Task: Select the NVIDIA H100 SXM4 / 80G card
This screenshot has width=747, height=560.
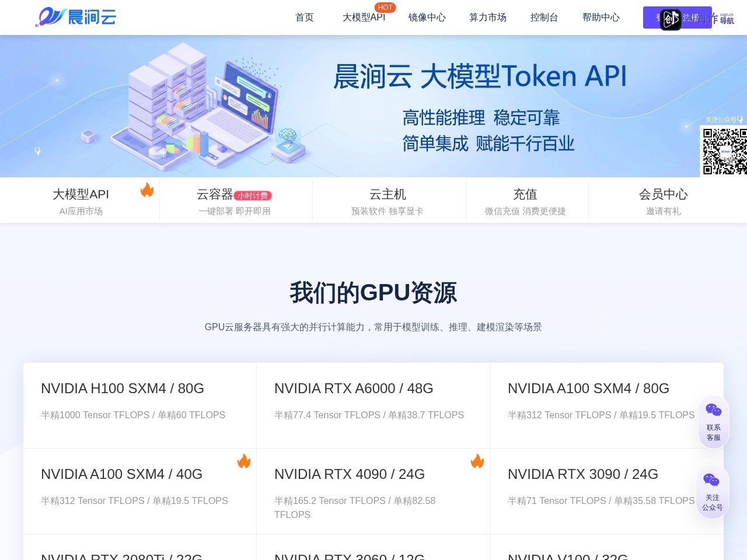Action: pyautogui.click(x=140, y=405)
